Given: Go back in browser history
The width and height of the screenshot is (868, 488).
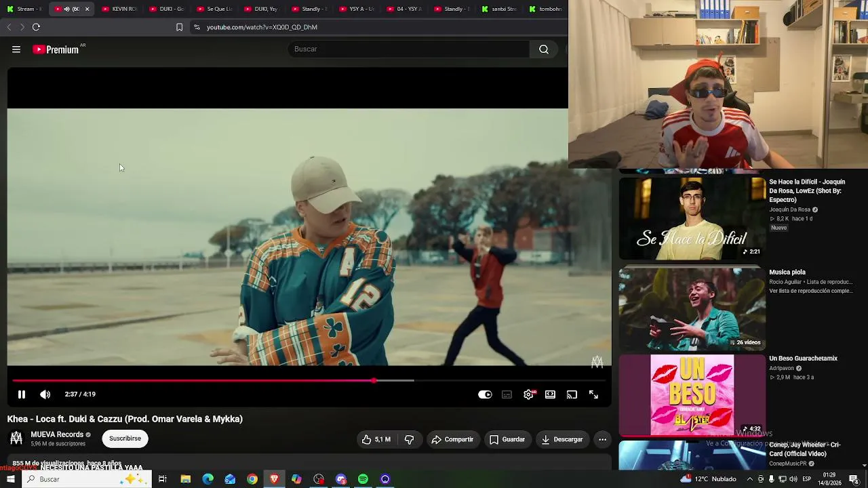Looking at the screenshot, I should (x=9, y=27).
